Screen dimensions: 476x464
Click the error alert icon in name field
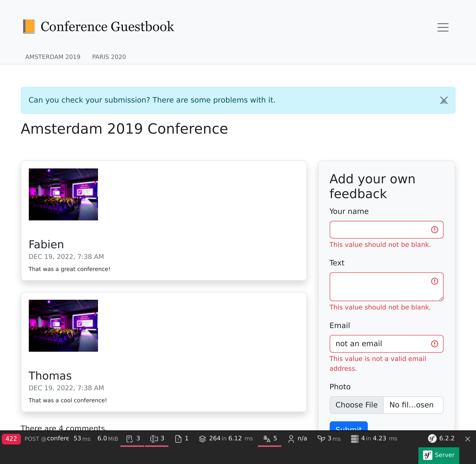coord(435,229)
